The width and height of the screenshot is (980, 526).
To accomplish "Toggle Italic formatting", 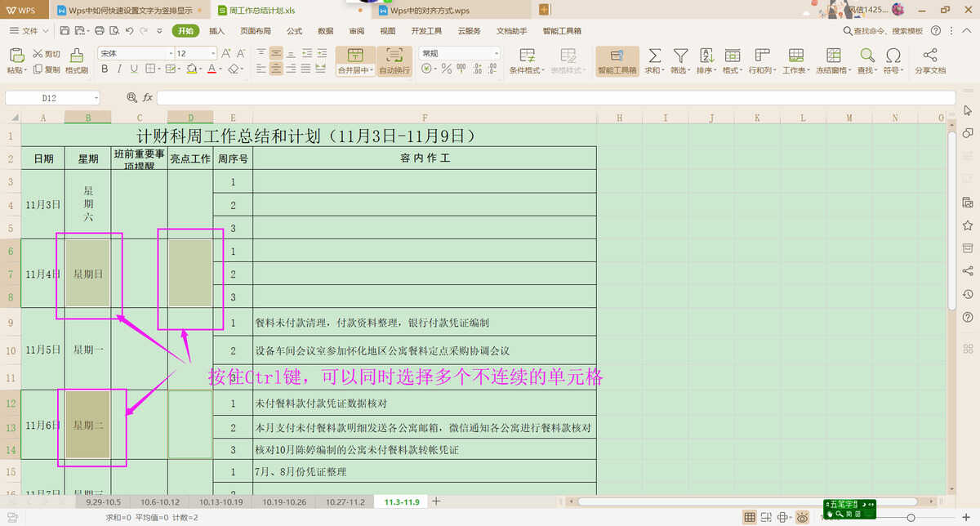I will [119, 69].
